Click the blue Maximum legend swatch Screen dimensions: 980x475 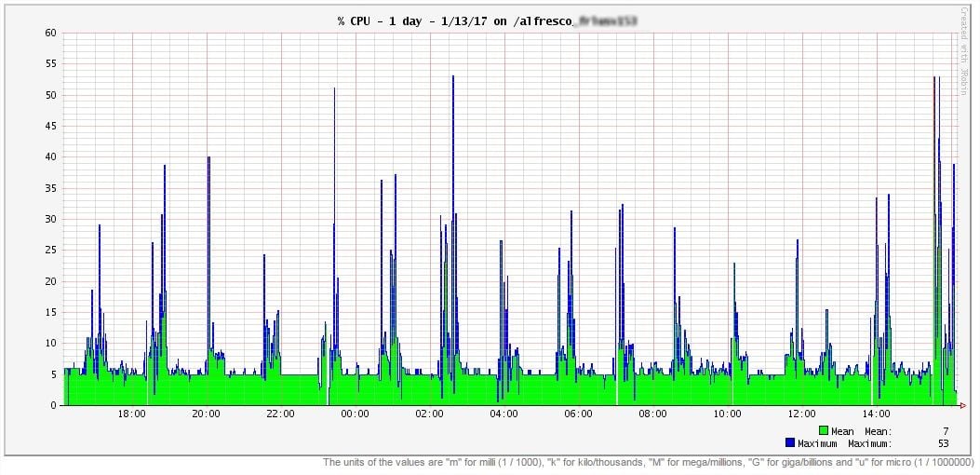click(790, 443)
